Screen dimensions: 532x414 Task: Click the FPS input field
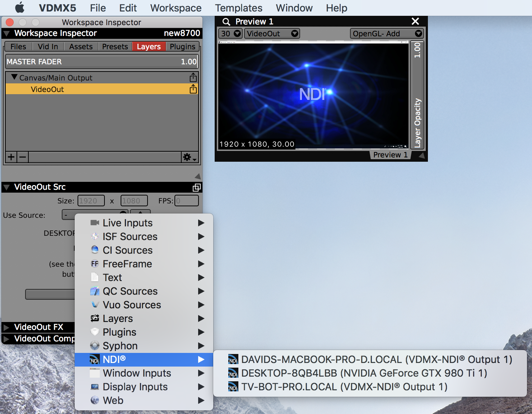tap(187, 201)
